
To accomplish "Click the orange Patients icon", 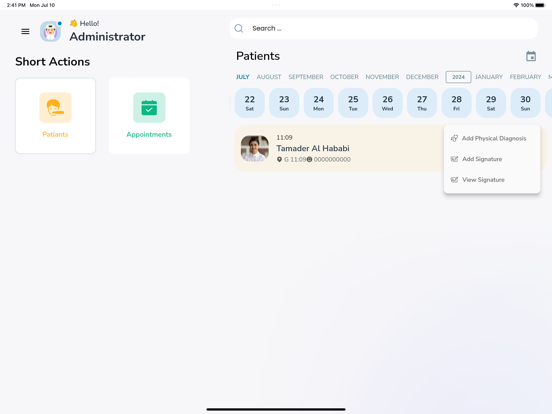I will tap(55, 107).
